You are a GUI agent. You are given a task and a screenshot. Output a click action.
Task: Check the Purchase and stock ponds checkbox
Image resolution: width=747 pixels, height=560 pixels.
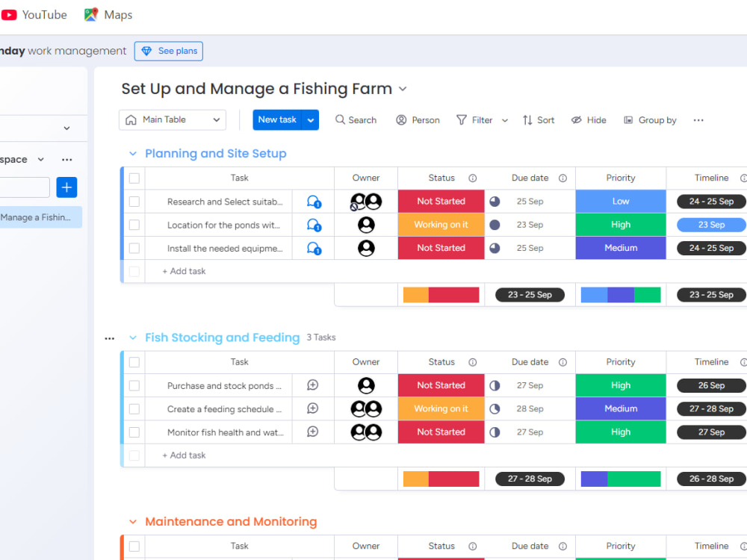[134, 385]
